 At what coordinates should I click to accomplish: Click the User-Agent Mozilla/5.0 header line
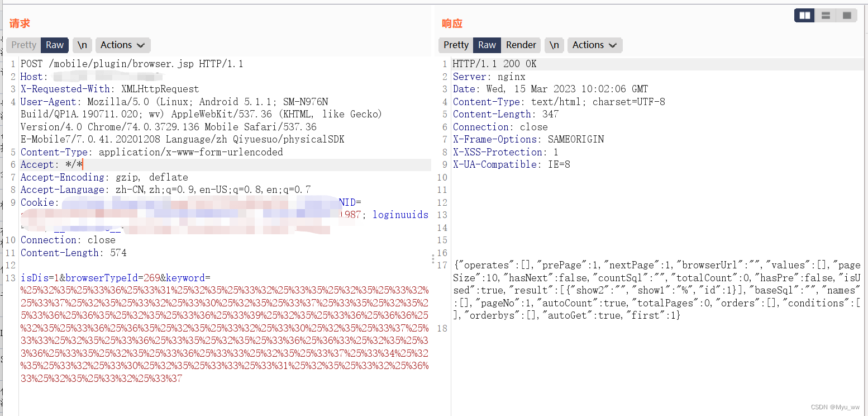pos(174,102)
